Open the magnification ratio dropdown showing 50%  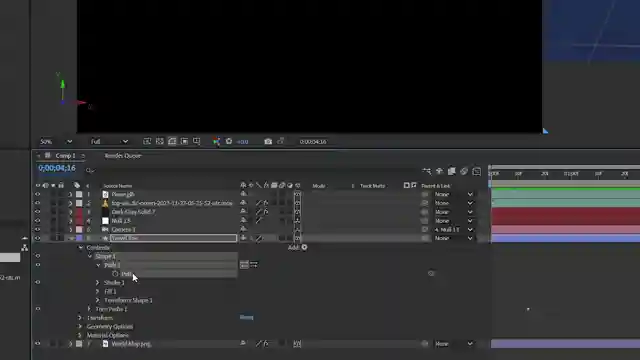(x=56, y=142)
